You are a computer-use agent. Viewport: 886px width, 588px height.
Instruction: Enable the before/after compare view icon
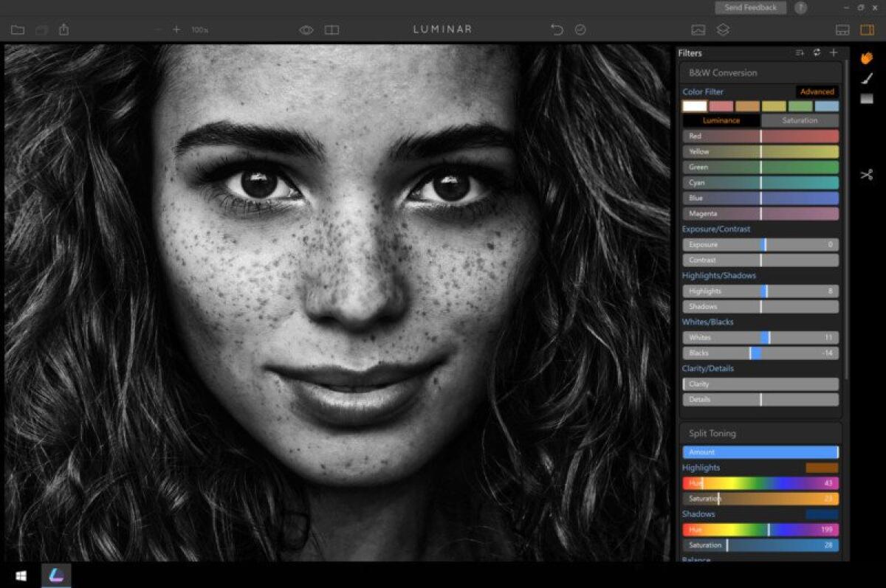pos(332,30)
